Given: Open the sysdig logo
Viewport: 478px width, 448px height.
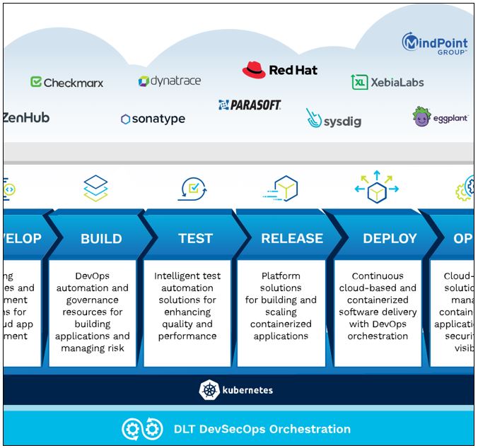Looking at the screenshot, I should click(x=334, y=119).
